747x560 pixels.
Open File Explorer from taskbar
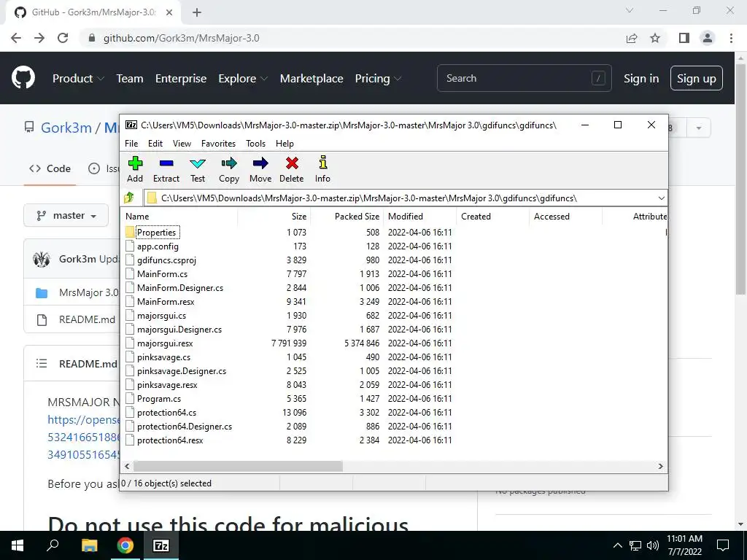[89, 545]
